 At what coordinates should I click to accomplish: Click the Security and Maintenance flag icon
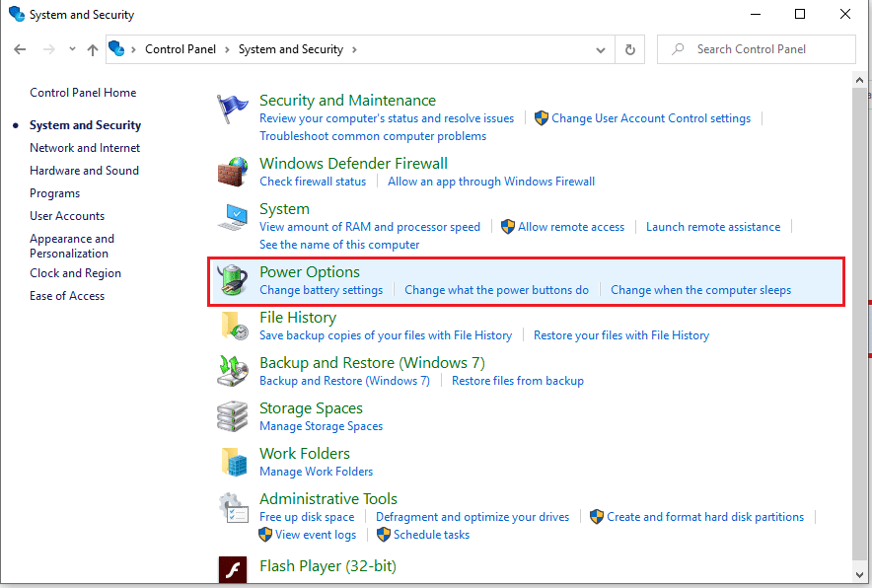tap(233, 110)
